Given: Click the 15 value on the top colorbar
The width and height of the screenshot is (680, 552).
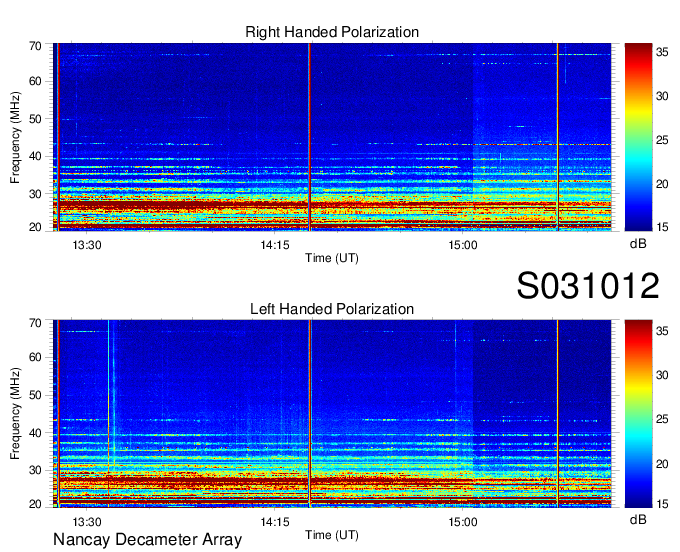Looking at the screenshot, I should point(662,227).
